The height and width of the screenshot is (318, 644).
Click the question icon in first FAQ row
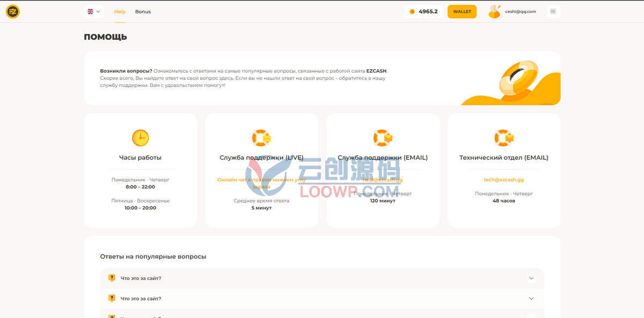tap(112, 278)
